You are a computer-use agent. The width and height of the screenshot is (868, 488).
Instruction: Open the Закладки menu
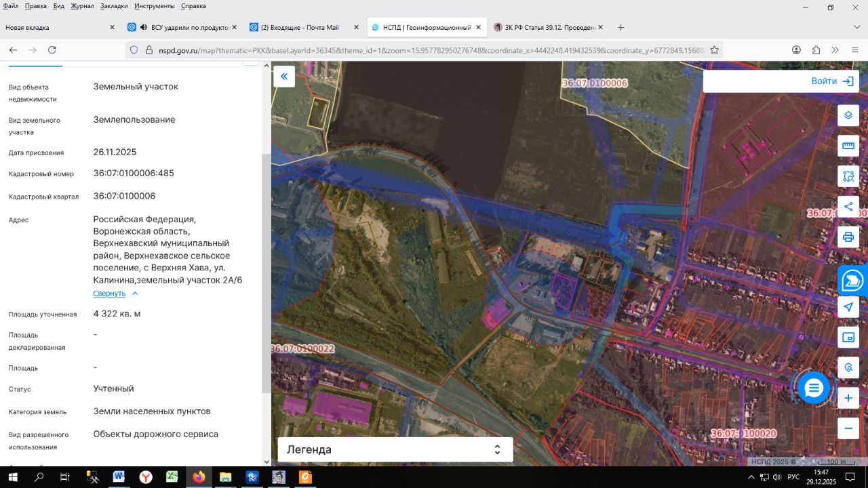(114, 6)
